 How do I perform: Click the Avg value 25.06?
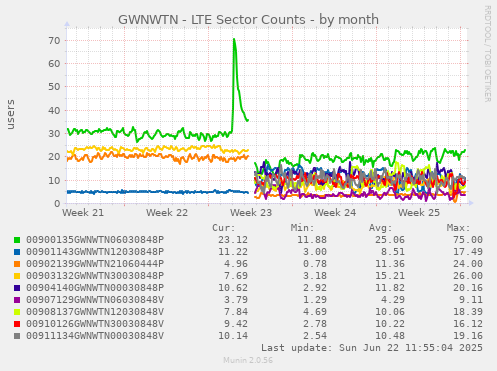point(390,240)
